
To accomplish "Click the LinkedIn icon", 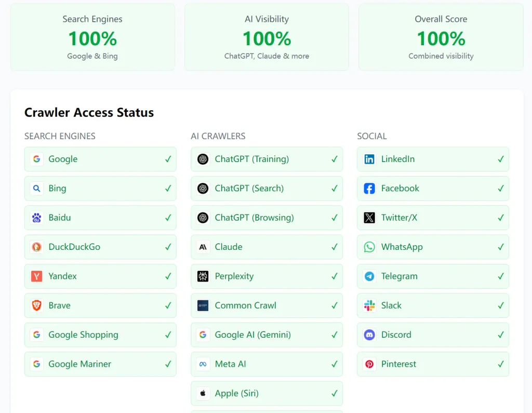I will coord(369,159).
